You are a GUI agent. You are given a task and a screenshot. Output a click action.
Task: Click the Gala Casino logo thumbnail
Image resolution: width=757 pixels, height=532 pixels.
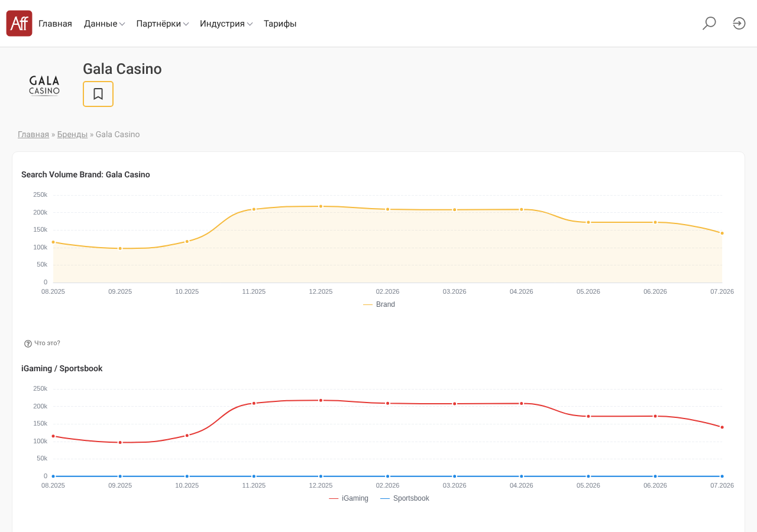44,86
